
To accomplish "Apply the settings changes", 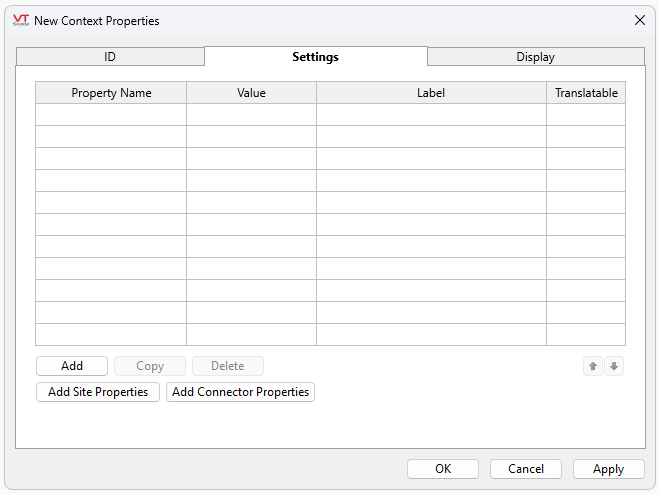I will click(609, 469).
